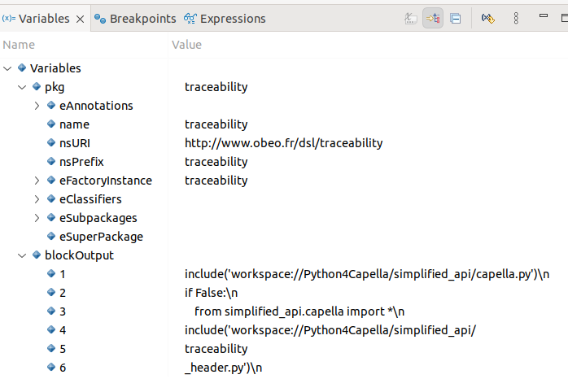Close the Variables tab
Screen dimensions: 568x392
pyautogui.click(x=81, y=19)
